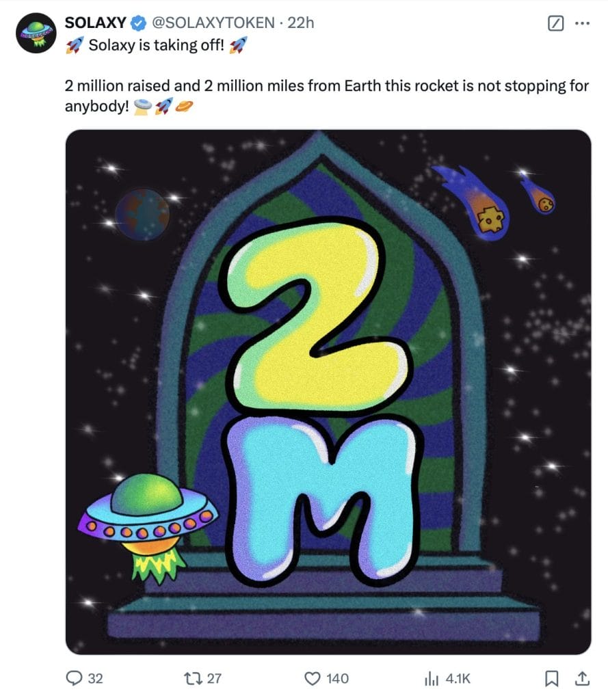This screenshot has height=700, width=608.
Task: Click the SOLAXY display name
Action: [95, 23]
